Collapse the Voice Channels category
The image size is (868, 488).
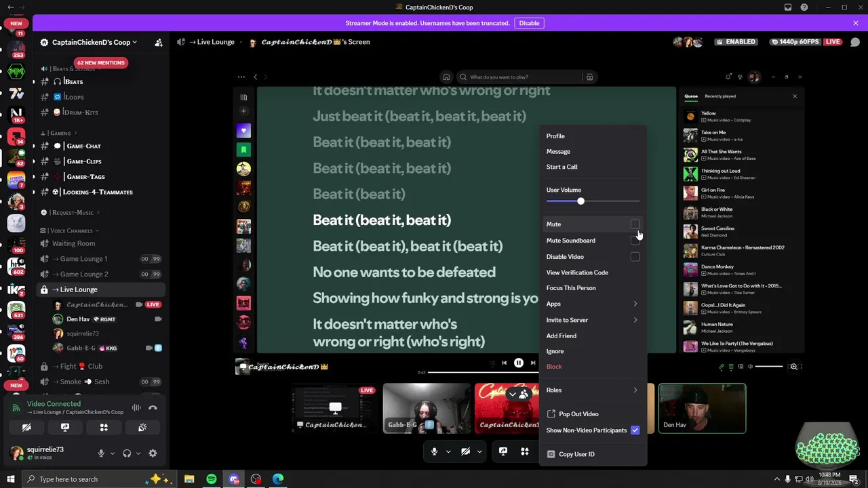[70, 231]
